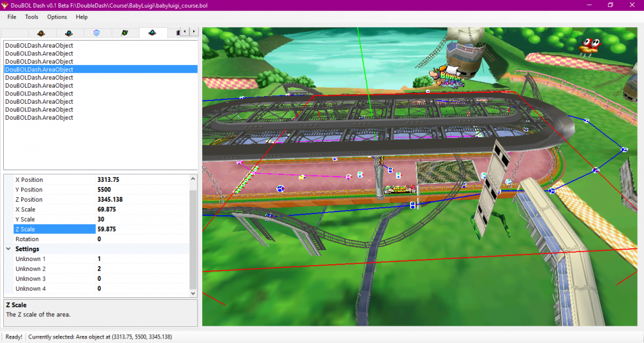The width and height of the screenshot is (644, 343).
Task: Select the highlighted DouBOLDash.AreaObject row
Action: 100,70
